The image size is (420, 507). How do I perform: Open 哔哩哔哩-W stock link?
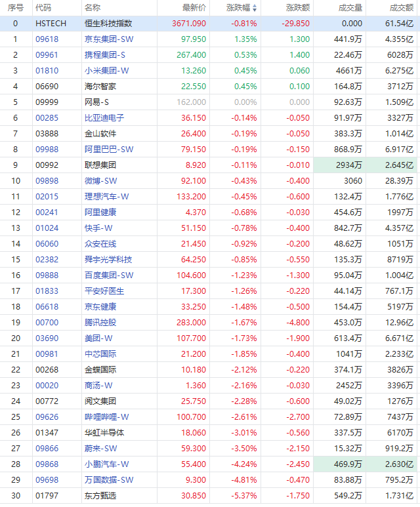(x=107, y=416)
